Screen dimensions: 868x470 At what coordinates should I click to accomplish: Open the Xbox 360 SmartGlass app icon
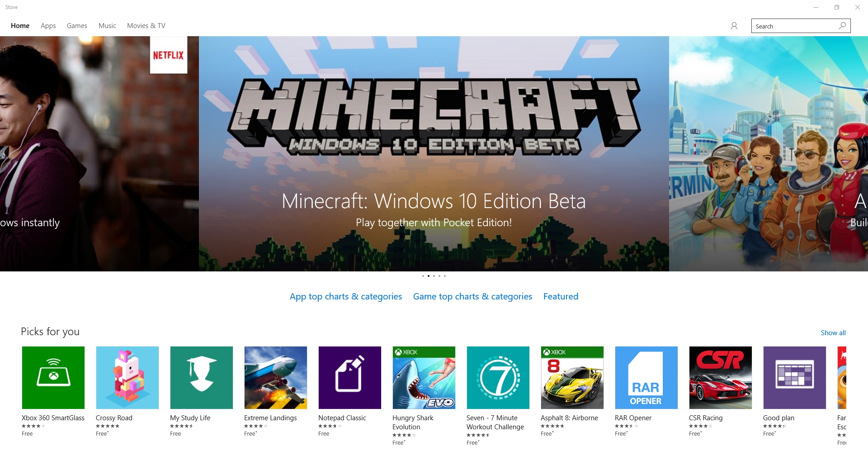point(53,378)
